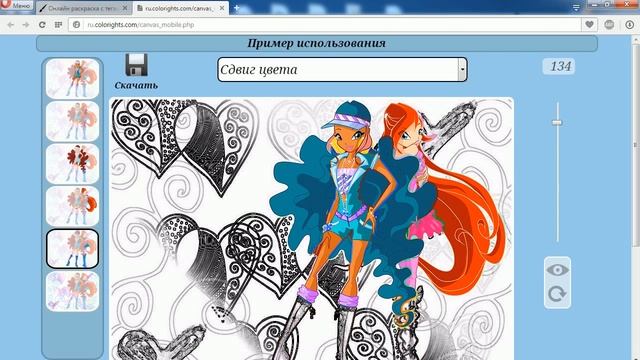
Task: Open the Opera Меню button
Action: [16, 5]
